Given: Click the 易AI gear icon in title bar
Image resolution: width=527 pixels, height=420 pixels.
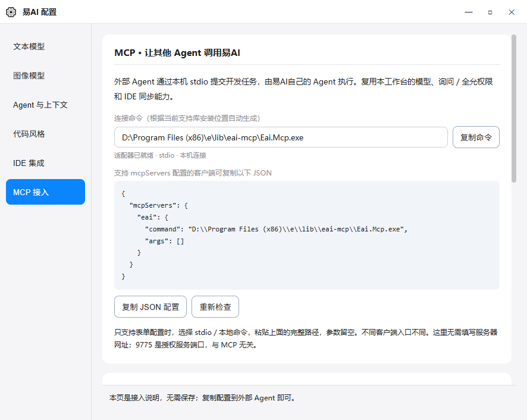Looking at the screenshot, I should point(11,12).
